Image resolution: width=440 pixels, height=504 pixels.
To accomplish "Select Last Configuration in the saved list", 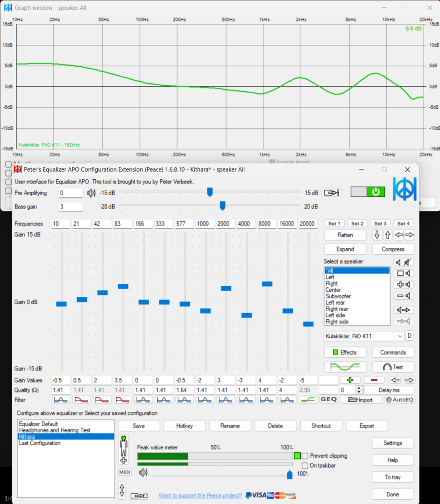I will pyautogui.click(x=65, y=443).
